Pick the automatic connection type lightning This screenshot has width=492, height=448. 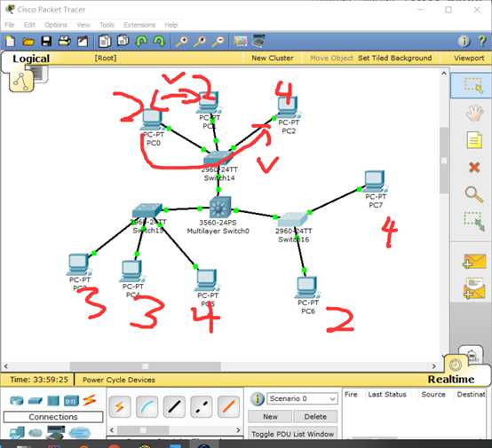tap(120, 406)
